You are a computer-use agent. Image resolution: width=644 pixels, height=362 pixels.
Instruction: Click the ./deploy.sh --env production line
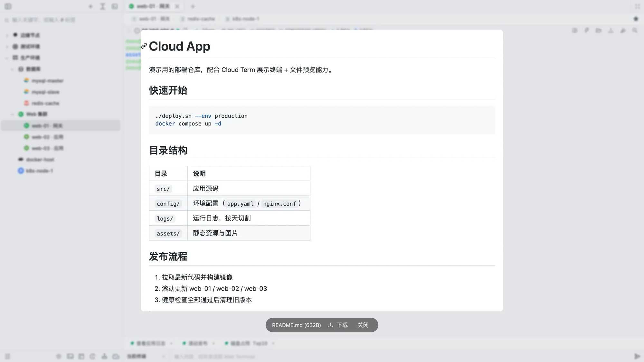201,116
